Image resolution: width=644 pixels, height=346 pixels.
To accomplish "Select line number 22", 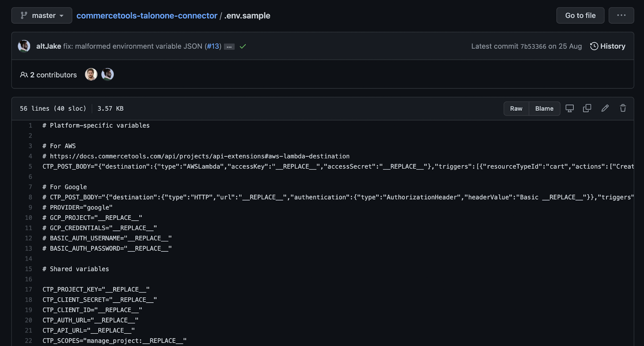I will [x=29, y=340].
